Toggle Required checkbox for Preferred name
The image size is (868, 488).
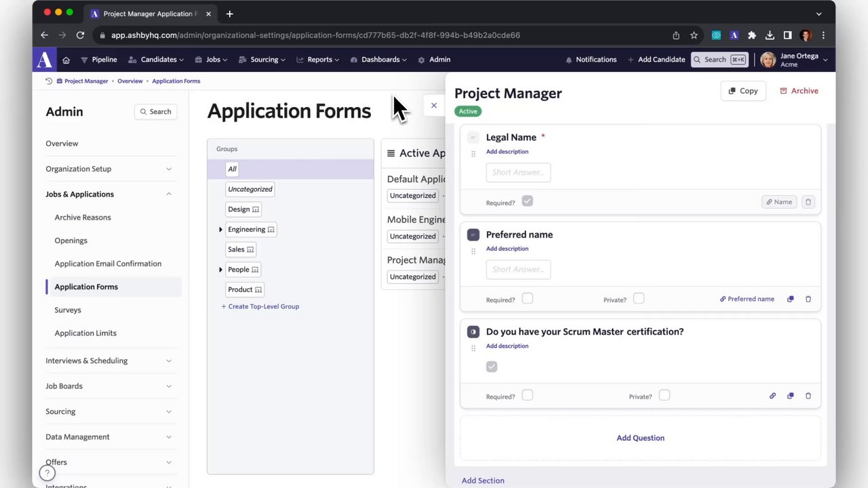528,299
